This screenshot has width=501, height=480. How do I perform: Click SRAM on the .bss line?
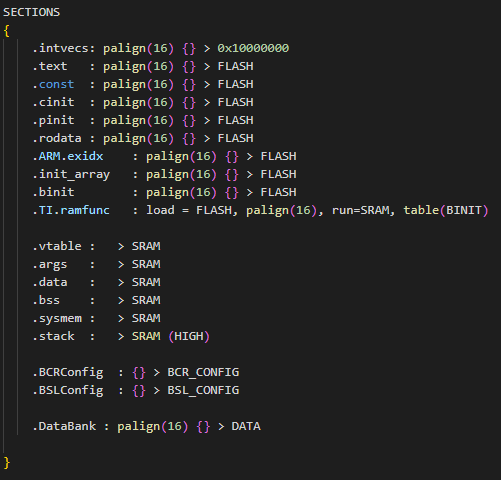click(x=146, y=300)
